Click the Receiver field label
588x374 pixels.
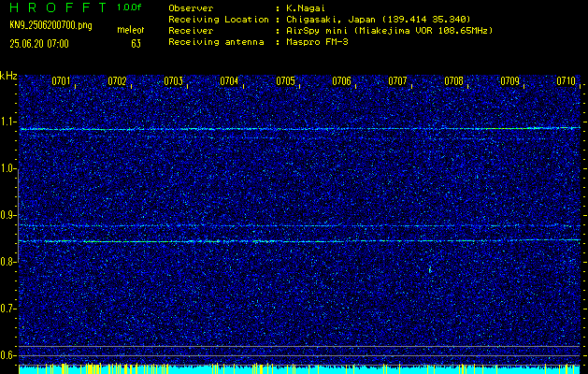(191, 31)
